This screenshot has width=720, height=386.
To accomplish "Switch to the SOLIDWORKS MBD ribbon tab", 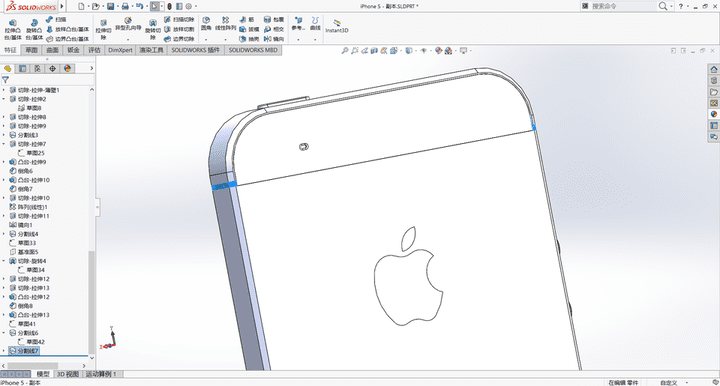I will point(253,50).
